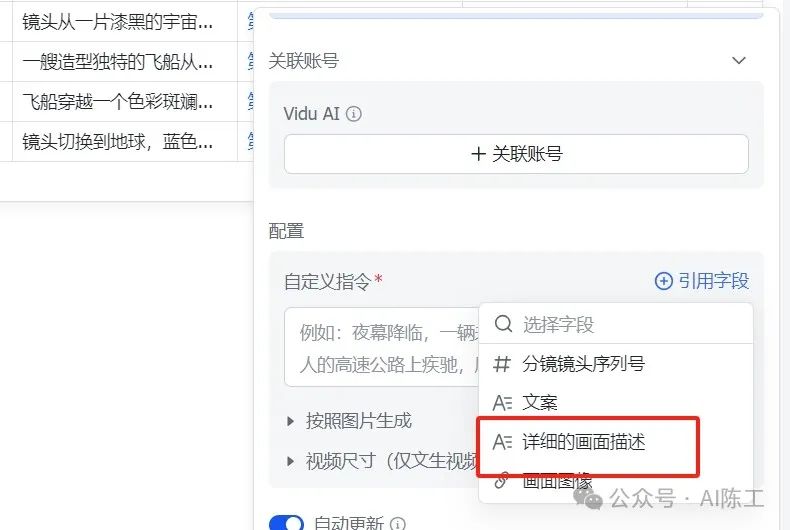
Task: Open the 引用字段 link
Action: [702, 281]
